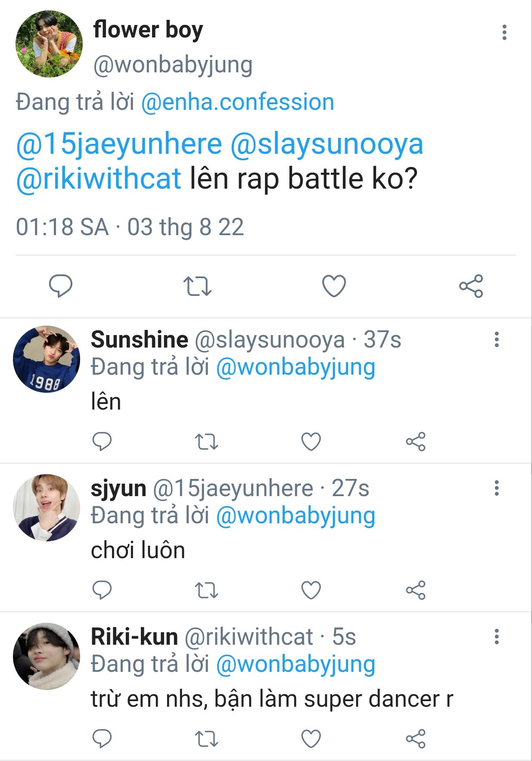Like Sunshine's reply "lên"
Screen dimensions: 532x761
tap(311, 441)
